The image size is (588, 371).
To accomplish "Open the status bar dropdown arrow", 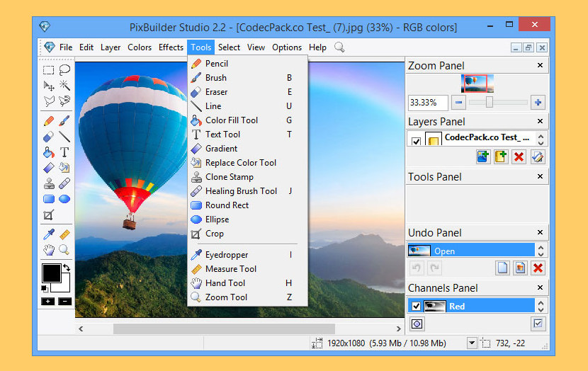I will coord(473,343).
